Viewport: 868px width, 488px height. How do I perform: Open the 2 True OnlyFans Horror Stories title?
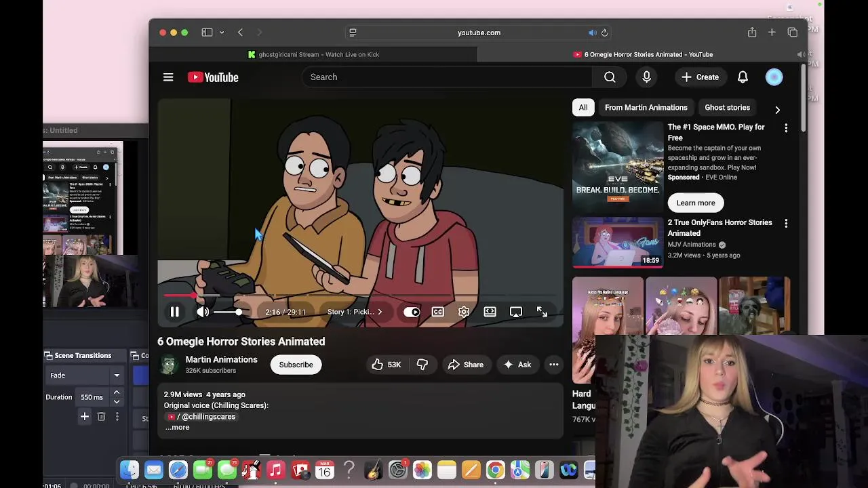(x=720, y=228)
